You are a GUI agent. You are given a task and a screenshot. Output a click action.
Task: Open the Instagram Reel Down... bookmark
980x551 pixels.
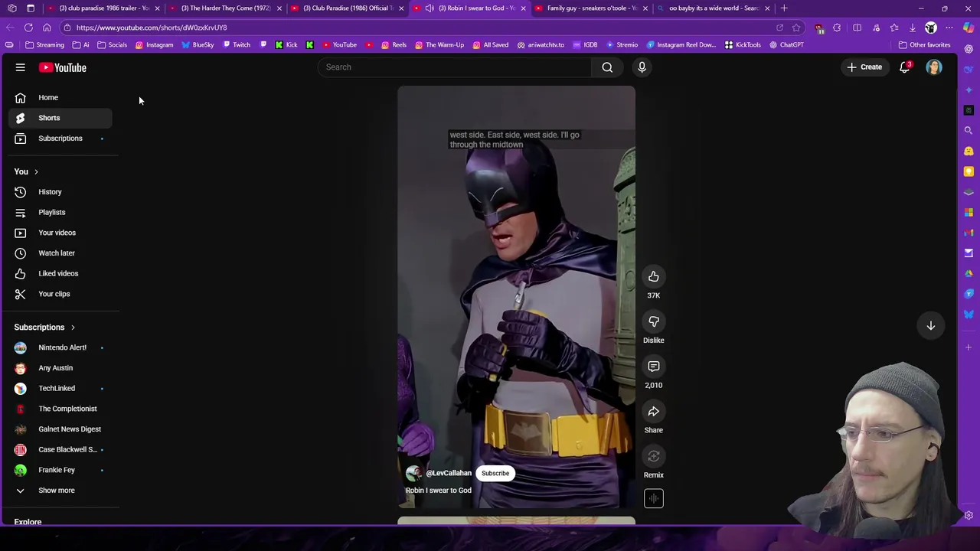[681, 45]
